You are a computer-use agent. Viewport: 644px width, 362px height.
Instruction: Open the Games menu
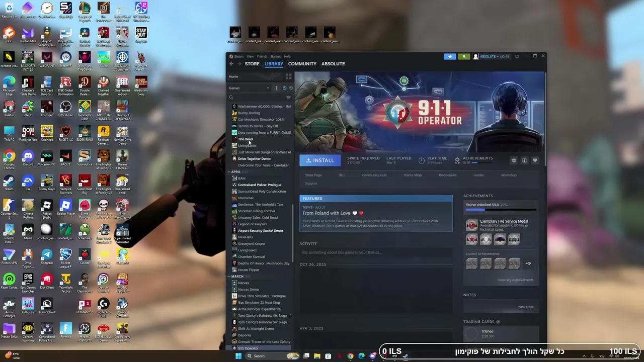276,56
